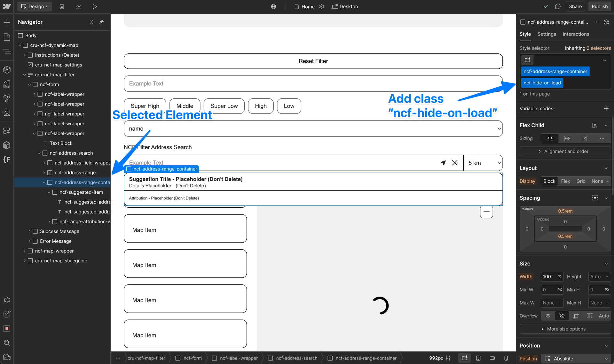Viewport: 614px width, 364px height.
Task: Open the comments speech bubble icon
Action: (x=558, y=6)
